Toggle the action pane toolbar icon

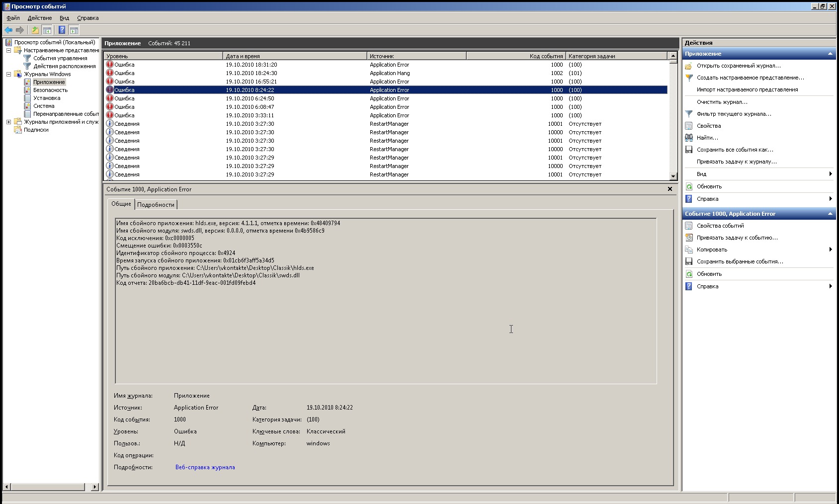(x=74, y=30)
